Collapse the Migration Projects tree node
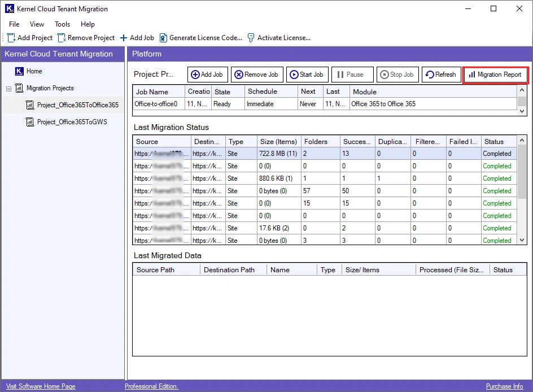Image resolution: width=533 pixels, height=392 pixels. tap(8, 89)
